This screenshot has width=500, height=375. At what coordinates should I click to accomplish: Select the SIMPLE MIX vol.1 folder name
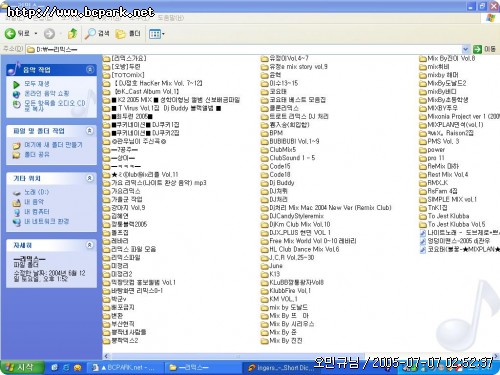pos(452,199)
